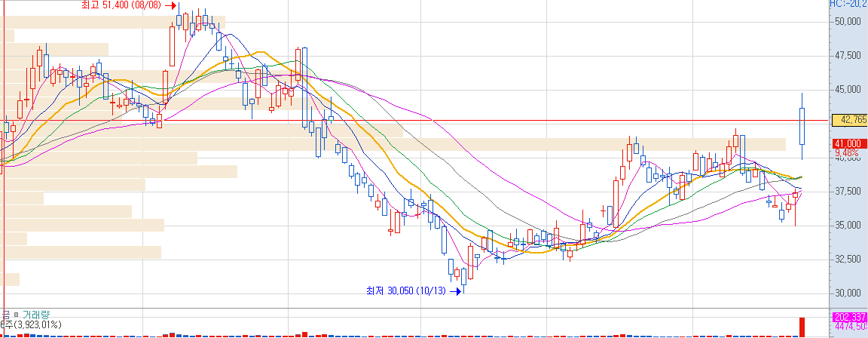868x338 pixels.
Task: Click the 최저 30,050 (10/13) low annotation
Action: 406,290
